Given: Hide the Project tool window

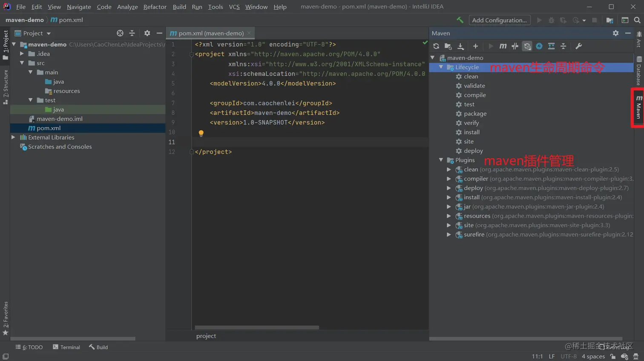Looking at the screenshot, I should 159,33.
